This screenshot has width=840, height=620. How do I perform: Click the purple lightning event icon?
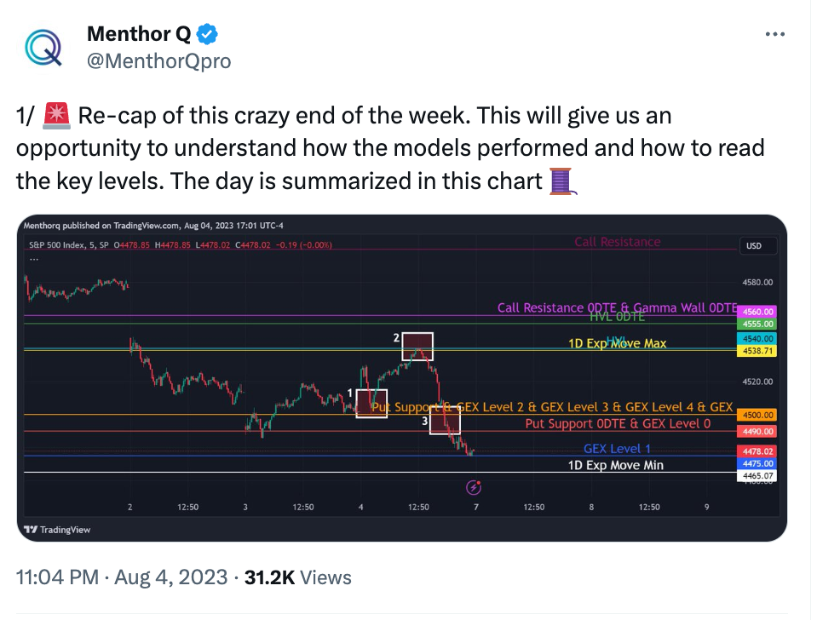pos(475,487)
